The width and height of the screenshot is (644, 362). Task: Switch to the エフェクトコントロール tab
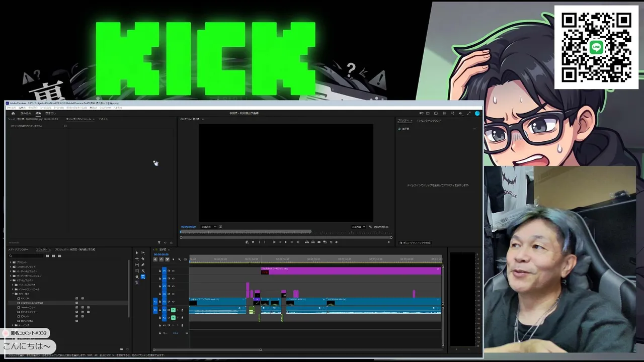pos(78,119)
